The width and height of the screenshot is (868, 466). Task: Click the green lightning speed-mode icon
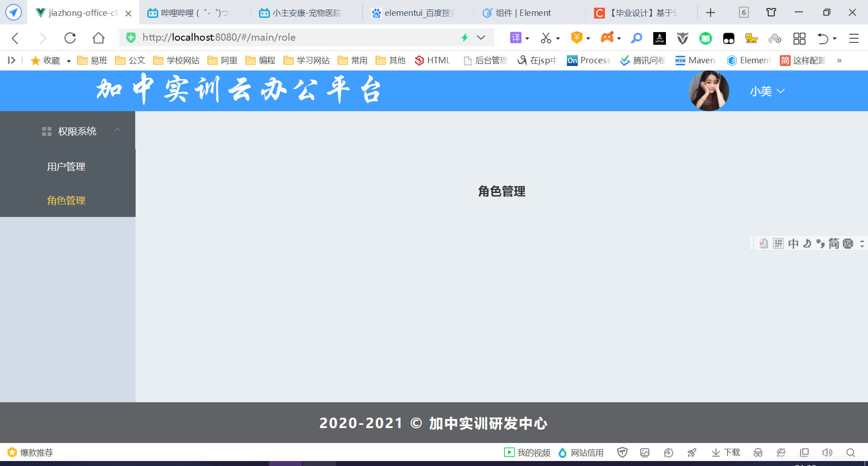pyautogui.click(x=465, y=38)
